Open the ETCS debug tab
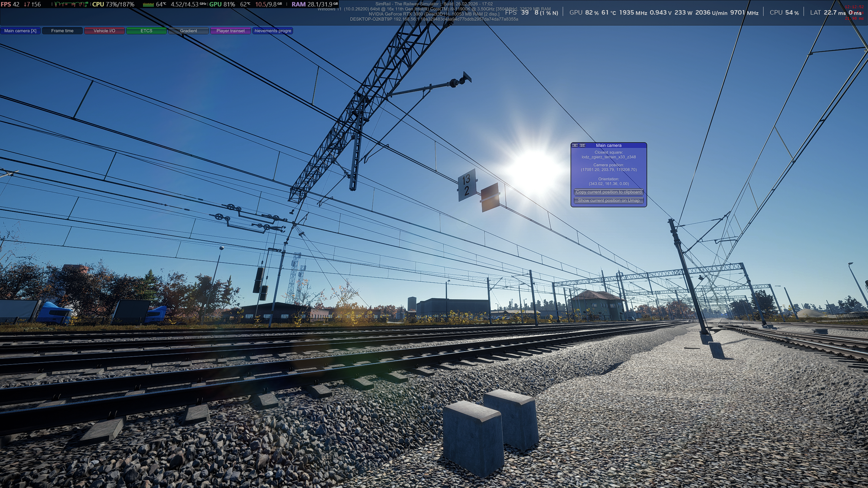The height and width of the screenshot is (488, 868). [x=146, y=31]
